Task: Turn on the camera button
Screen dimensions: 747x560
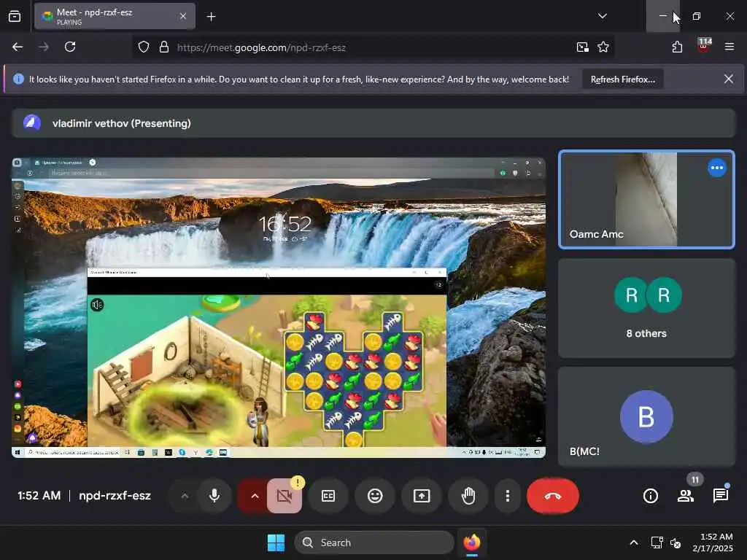Action: pyautogui.click(x=285, y=496)
